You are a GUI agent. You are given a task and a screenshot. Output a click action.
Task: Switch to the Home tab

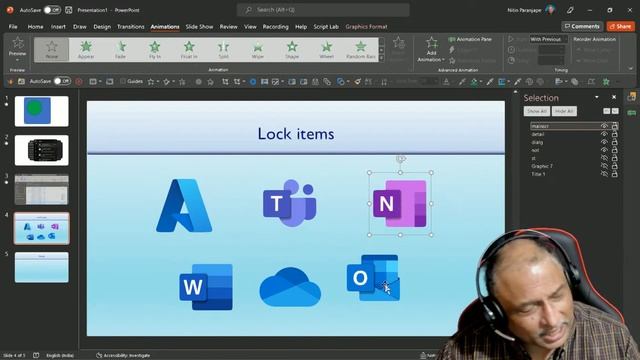pyautogui.click(x=36, y=27)
